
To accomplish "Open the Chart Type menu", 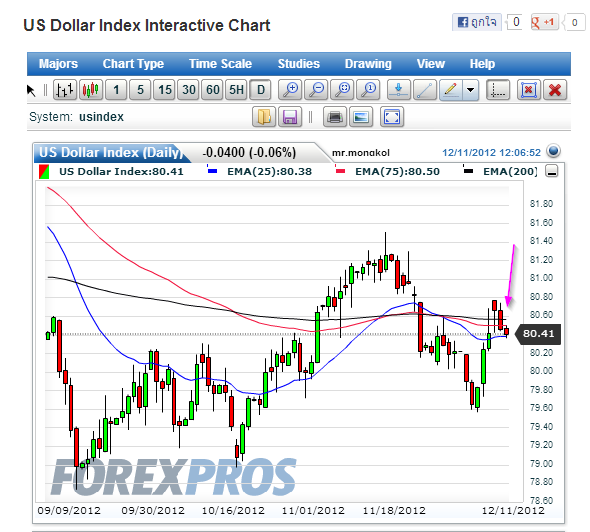I will (133, 64).
